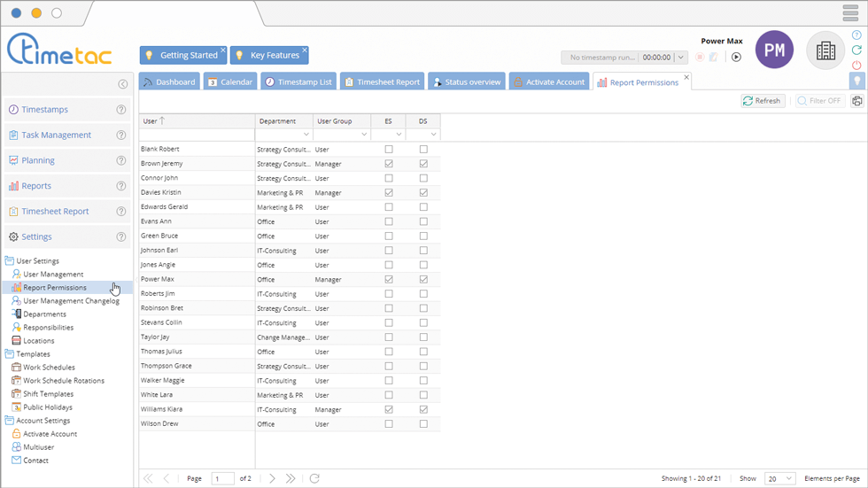868x488 pixels.
Task: Go to the next page arrow
Action: 272,478
